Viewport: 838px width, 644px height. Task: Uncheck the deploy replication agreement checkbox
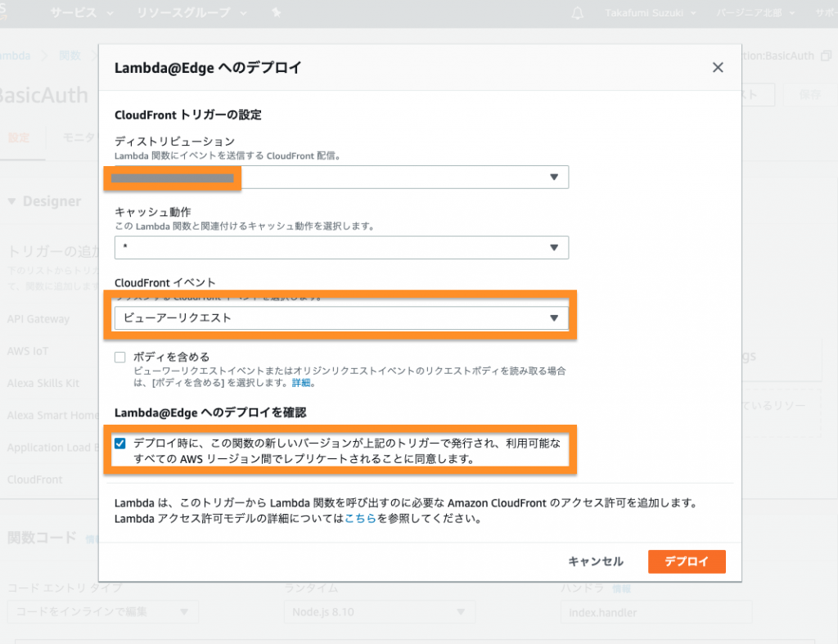120,444
